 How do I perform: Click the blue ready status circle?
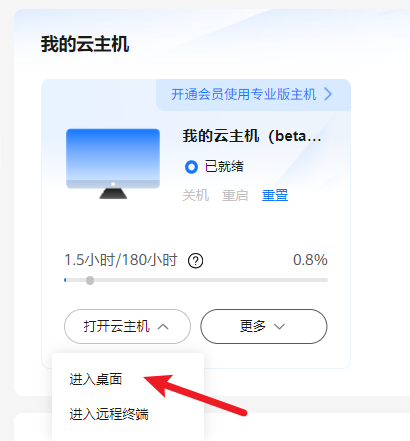(191, 167)
